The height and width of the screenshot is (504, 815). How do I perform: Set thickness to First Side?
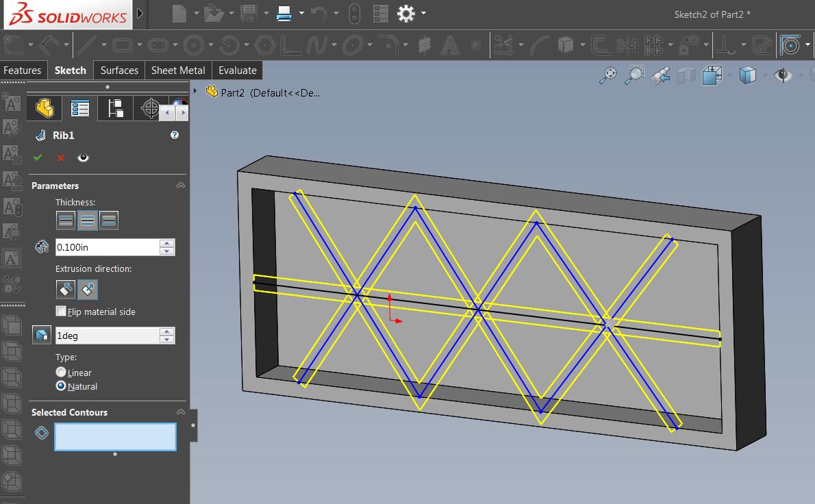click(x=66, y=220)
